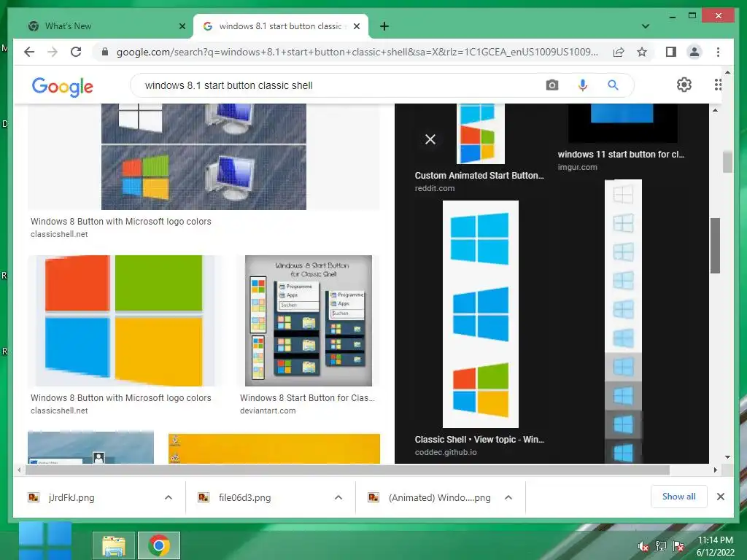The image size is (747, 560).
Task: Select the windows 8.1 start button classic tab
Action: click(281, 26)
